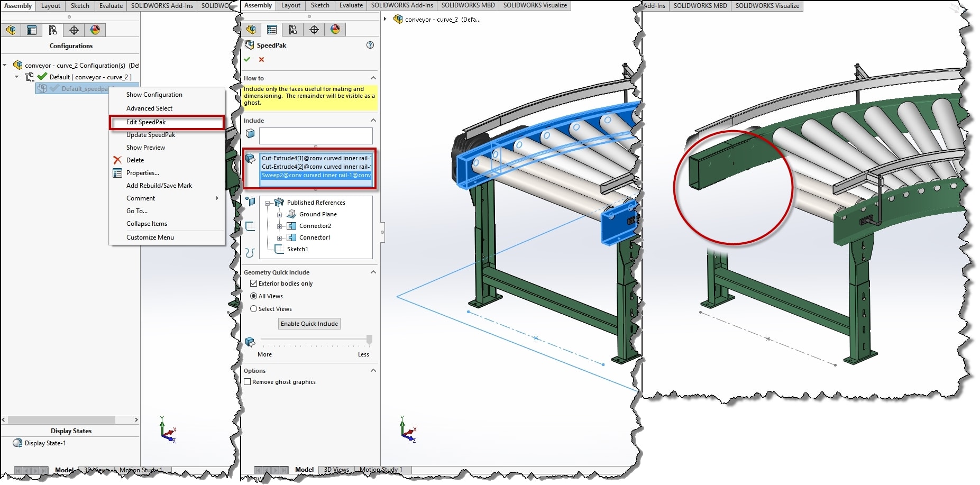Toggle the Exterior bodies only checkbox
The image size is (980, 485).
[254, 283]
